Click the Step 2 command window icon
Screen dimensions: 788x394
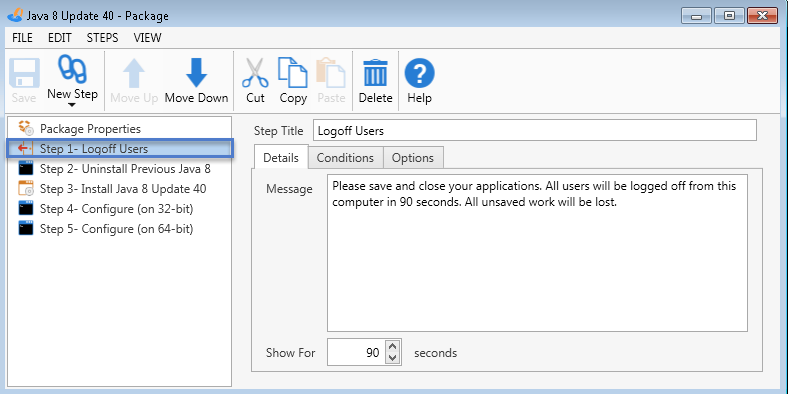pos(26,168)
